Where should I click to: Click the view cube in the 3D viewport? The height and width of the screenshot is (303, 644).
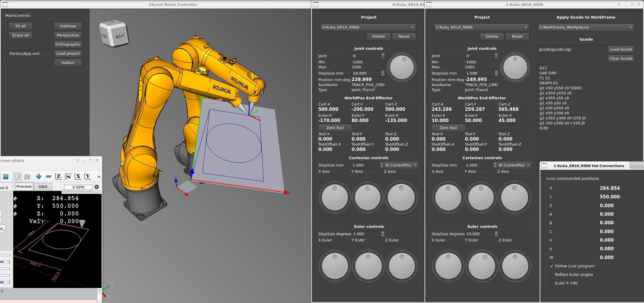[x=114, y=34]
